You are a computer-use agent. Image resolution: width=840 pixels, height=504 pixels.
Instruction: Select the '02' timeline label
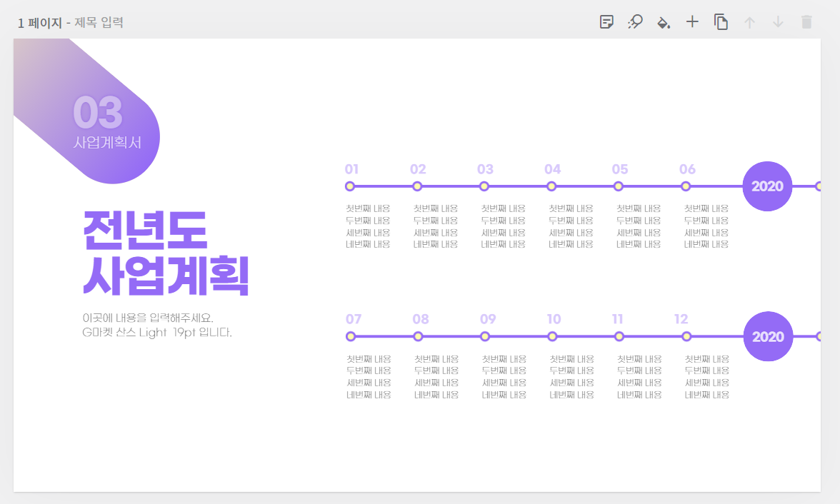(418, 169)
